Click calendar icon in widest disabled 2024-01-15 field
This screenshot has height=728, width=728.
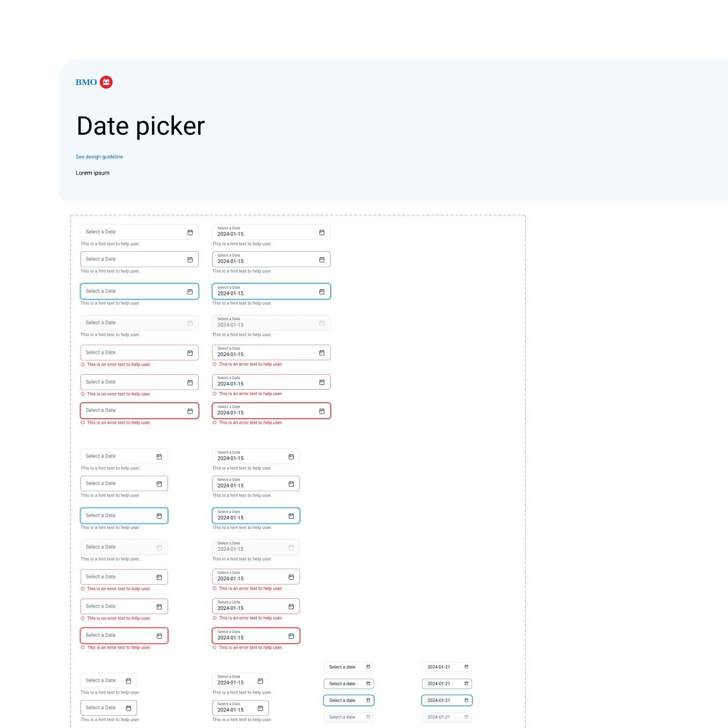322,323
